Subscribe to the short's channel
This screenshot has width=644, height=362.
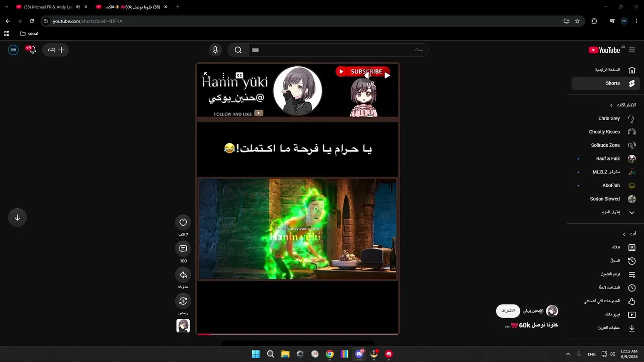click(508, 311)
